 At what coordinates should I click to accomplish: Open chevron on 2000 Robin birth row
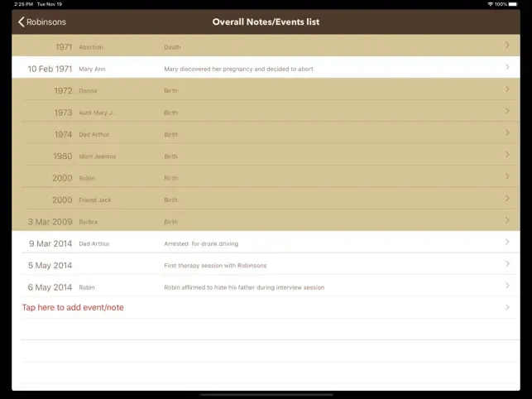[507, 176]
